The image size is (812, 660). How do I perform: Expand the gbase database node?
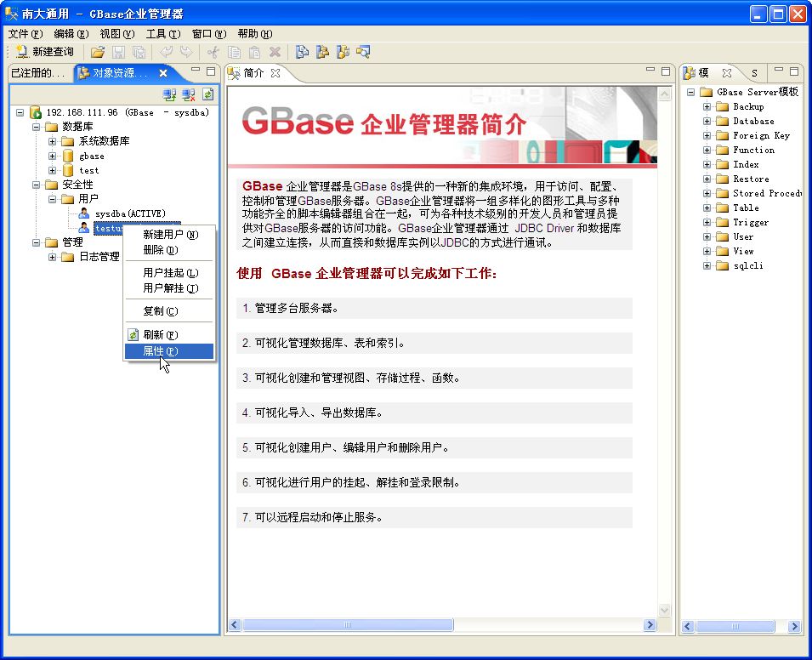tap(53, 156)
